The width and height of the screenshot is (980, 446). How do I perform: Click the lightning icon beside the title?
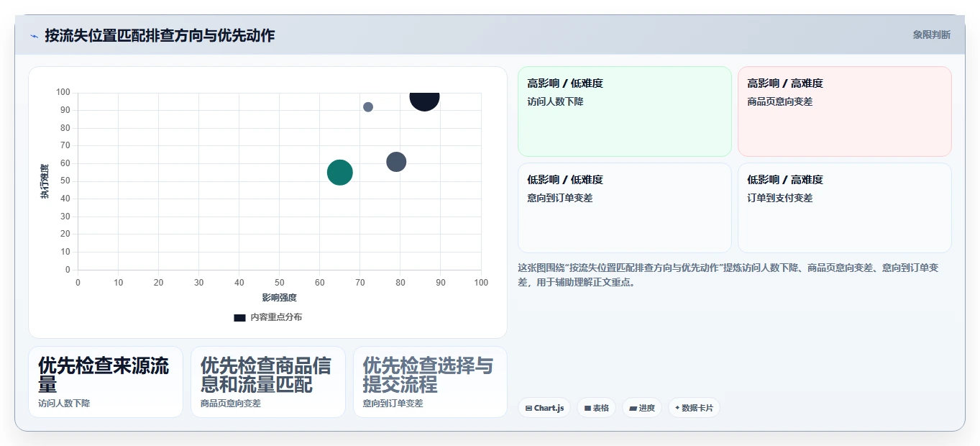coord(34,36)
